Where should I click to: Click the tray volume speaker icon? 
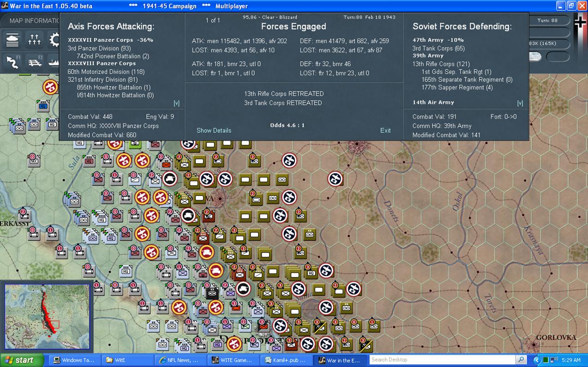pos(553,360)
